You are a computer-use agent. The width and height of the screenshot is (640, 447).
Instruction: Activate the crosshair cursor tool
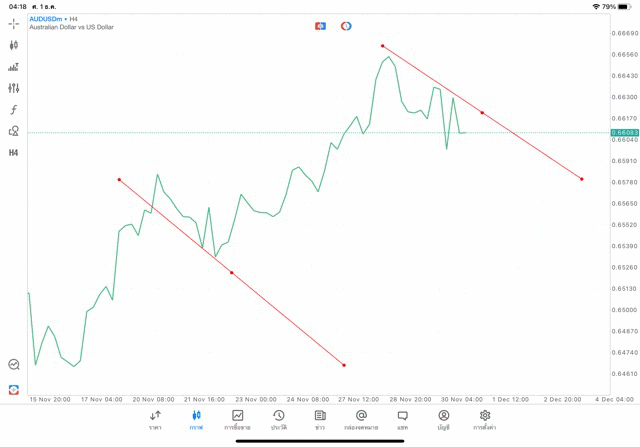click(x=14, y=23)
